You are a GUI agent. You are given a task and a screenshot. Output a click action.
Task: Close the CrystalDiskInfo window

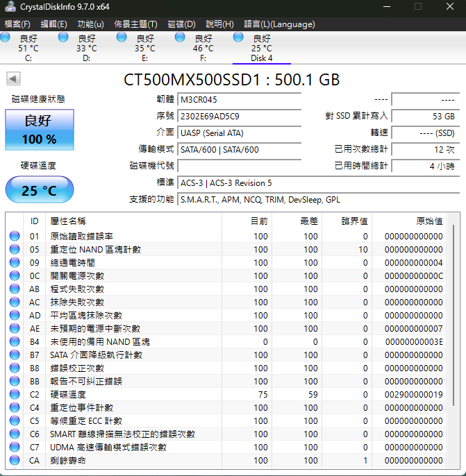click(x=450, y=7)
